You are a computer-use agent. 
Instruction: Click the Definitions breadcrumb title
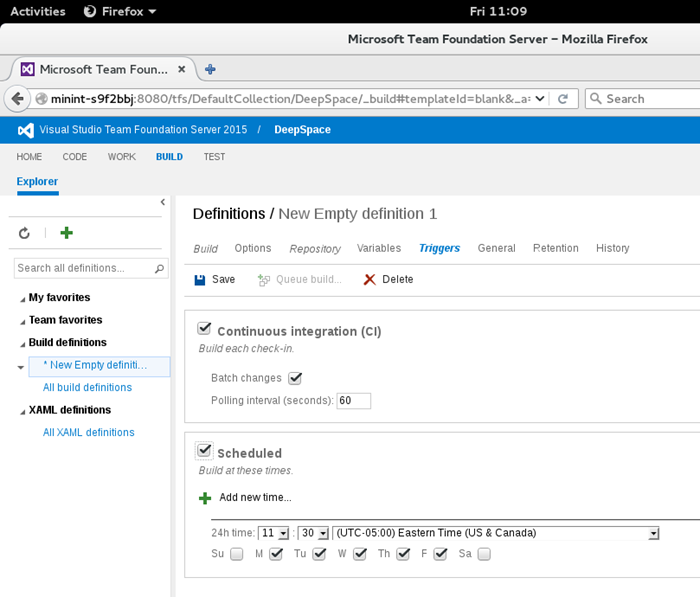click(229, 214)
